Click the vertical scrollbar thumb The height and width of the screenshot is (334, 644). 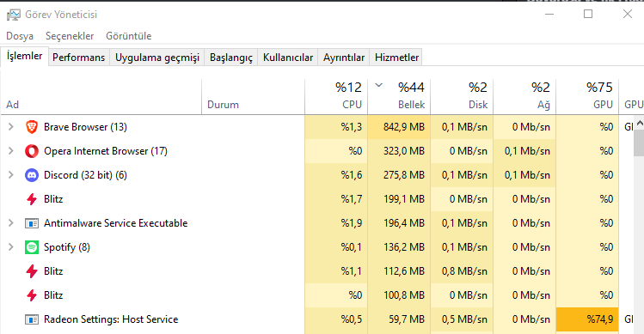pos(639,143)
